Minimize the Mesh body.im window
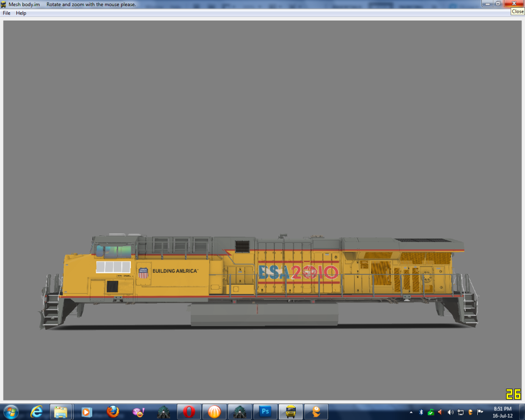 pos(488,4)
